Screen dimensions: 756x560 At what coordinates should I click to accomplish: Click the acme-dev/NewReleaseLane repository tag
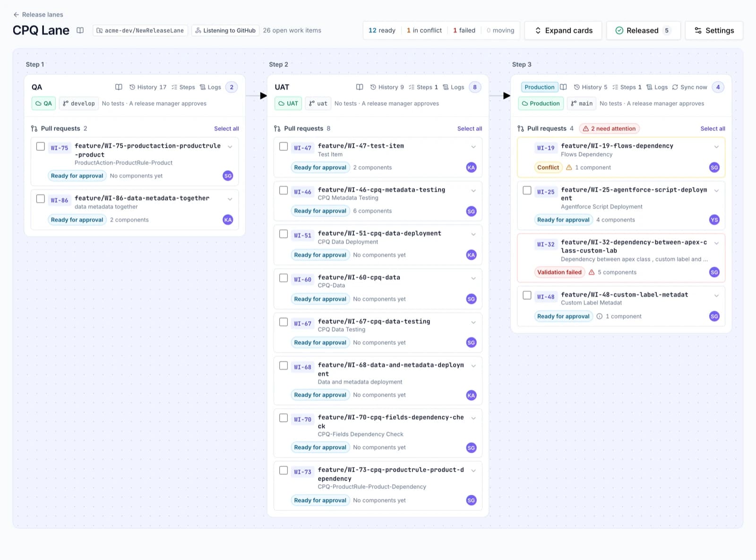pos(140,30)
